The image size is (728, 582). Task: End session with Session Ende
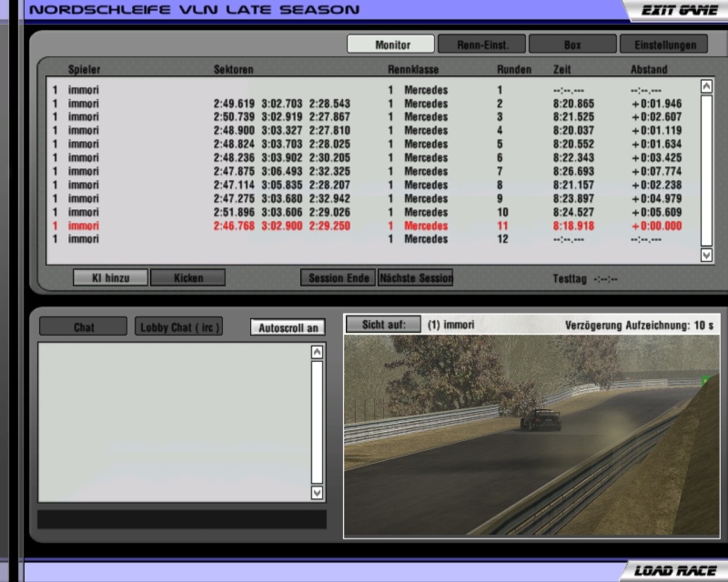[338, 278]
